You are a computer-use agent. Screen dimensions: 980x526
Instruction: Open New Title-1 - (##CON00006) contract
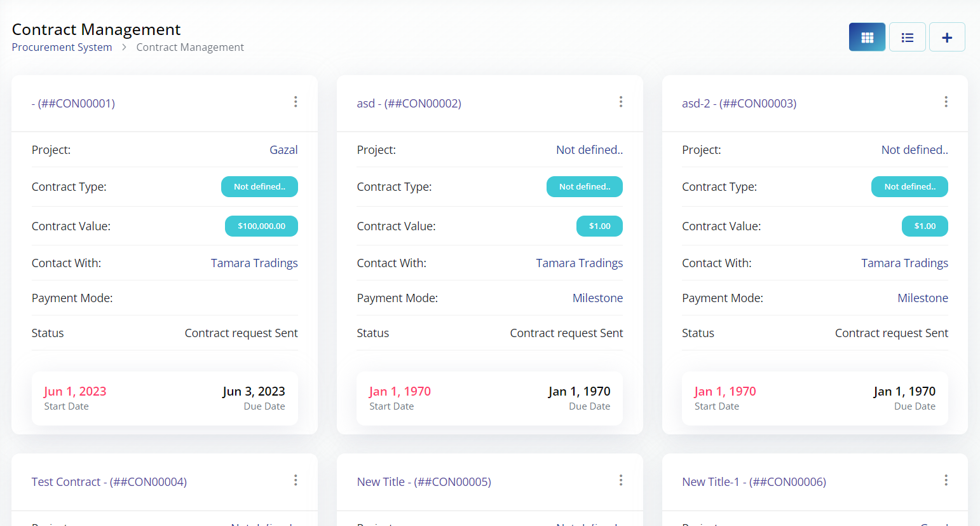click(x=754, y=482)
